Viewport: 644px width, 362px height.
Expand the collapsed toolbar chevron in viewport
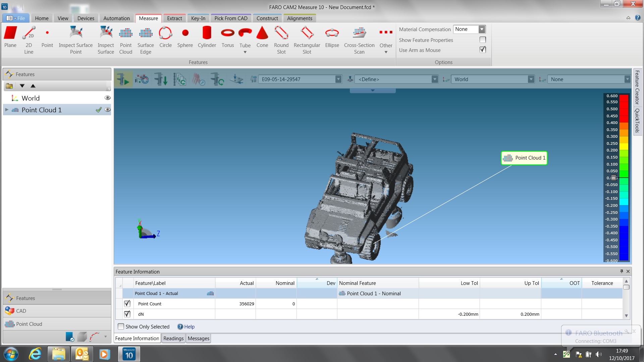tap(373, 90)
